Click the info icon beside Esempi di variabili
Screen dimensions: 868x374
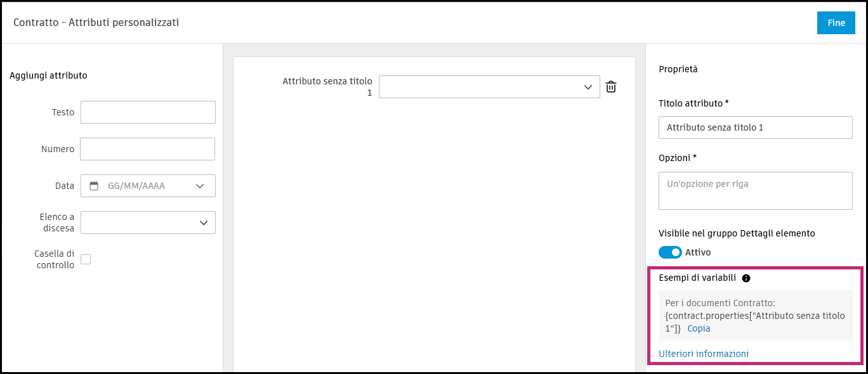tap(746, 278)
